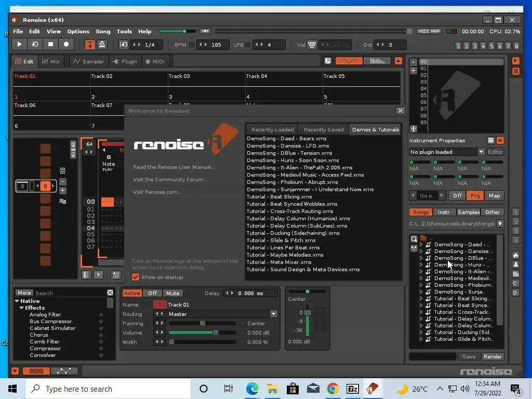Image resolution: width=532 pixels, height=399 pixels.
Task: Switch to the Plugin tab
Action: coord(125,61)
